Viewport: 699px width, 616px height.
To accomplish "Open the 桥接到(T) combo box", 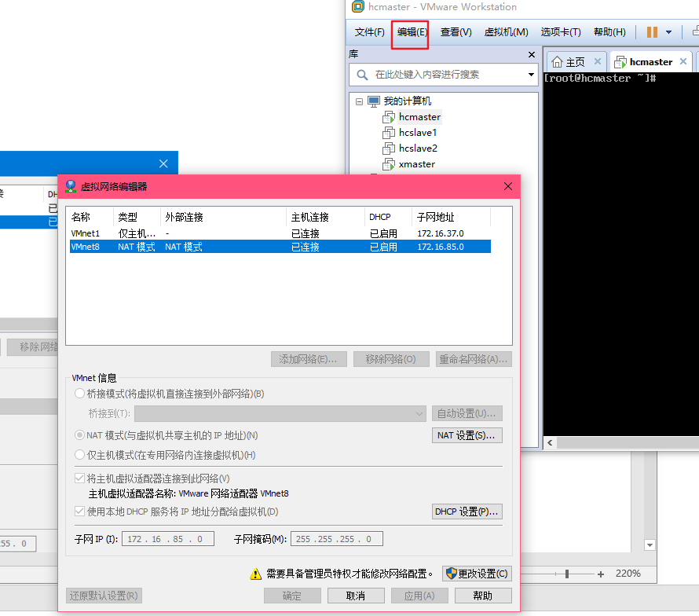I will coord(280,413).
